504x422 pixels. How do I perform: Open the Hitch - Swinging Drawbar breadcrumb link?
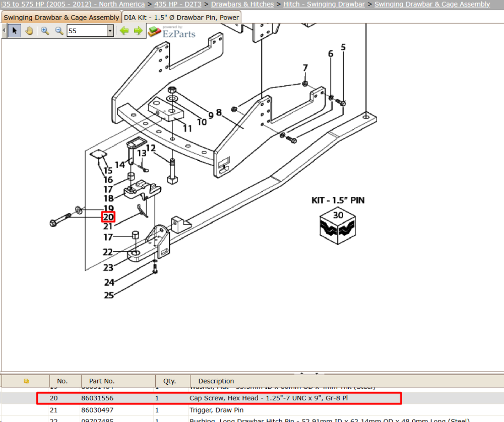click(324, 4)
